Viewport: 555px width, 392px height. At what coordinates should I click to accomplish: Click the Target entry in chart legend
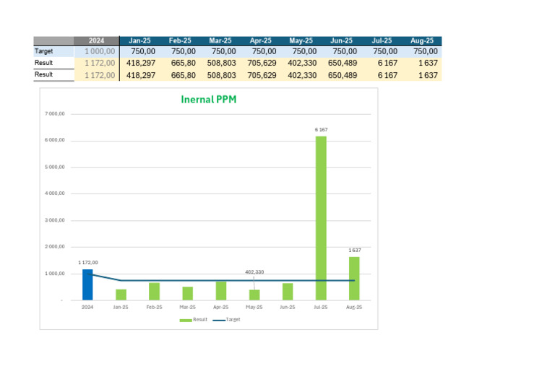226,320
